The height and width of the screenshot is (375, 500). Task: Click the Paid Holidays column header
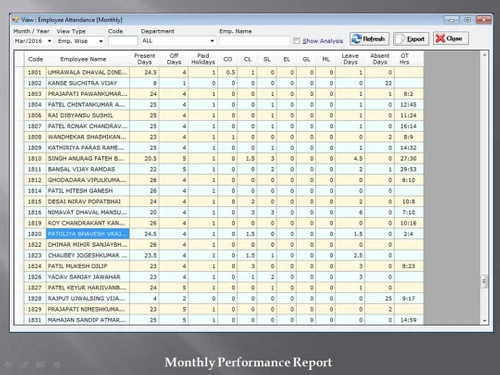tap(203, 59)
